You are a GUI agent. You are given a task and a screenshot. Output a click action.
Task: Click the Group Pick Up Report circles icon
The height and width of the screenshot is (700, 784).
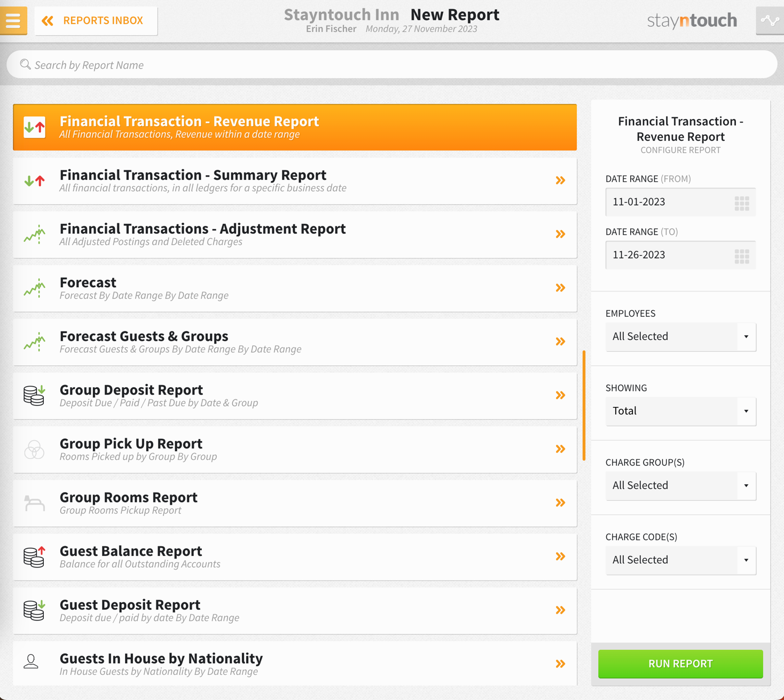[x=34, y=450]
